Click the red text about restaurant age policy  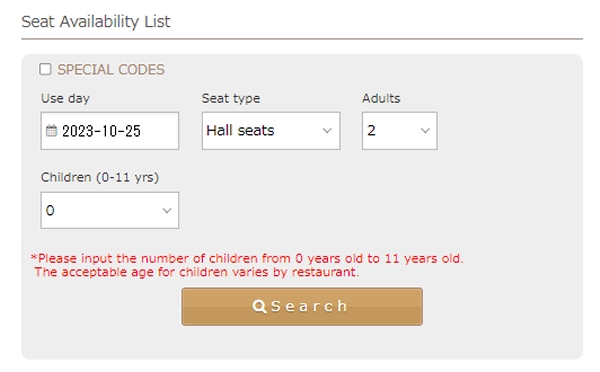coord(197,272)
